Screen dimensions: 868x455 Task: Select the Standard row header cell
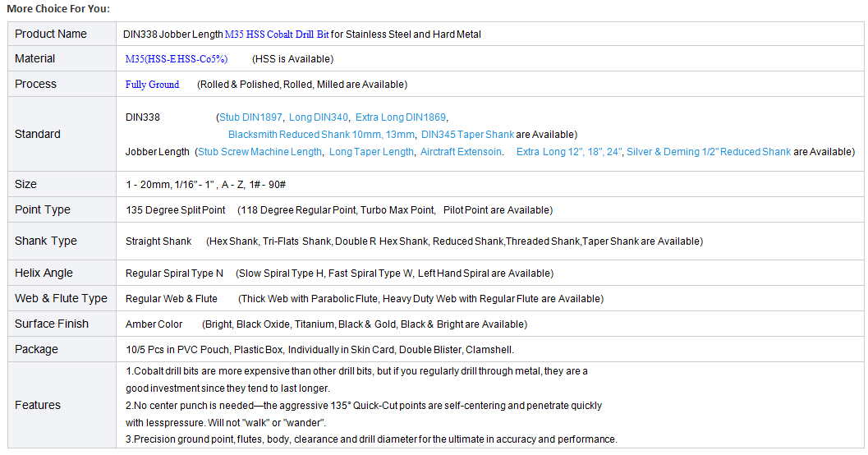pos(38,134)
